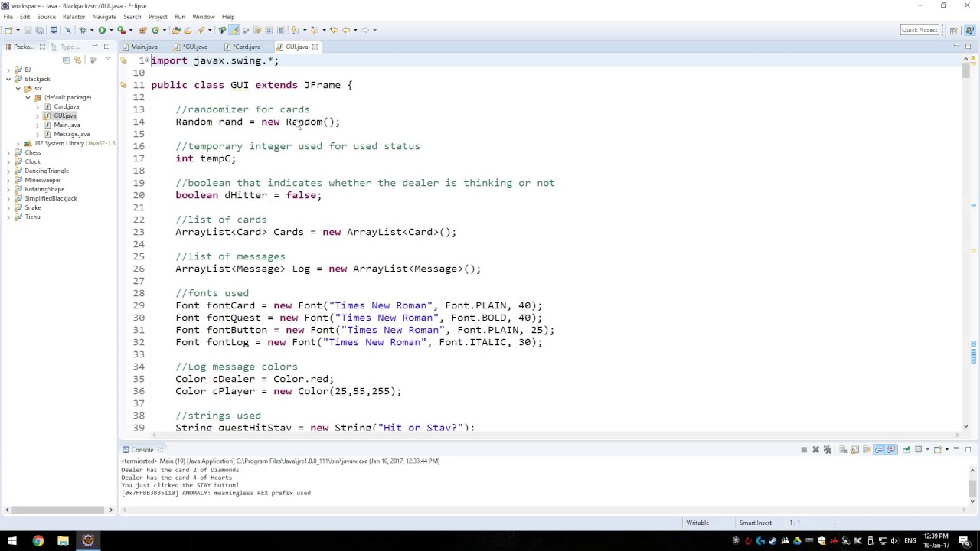Click the Save All toolbar icon
This screenshot has width=980, height=551.
39,30
